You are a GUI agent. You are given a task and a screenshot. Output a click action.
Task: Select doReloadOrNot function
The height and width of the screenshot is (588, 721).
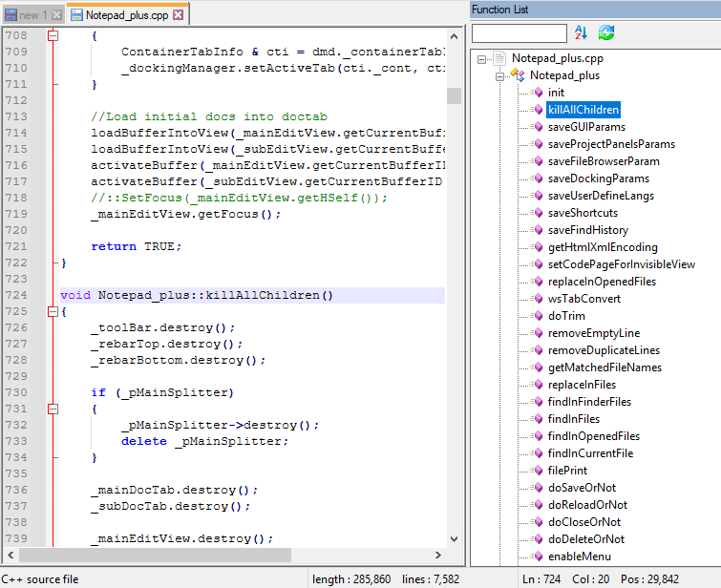[x=587, y=505]
